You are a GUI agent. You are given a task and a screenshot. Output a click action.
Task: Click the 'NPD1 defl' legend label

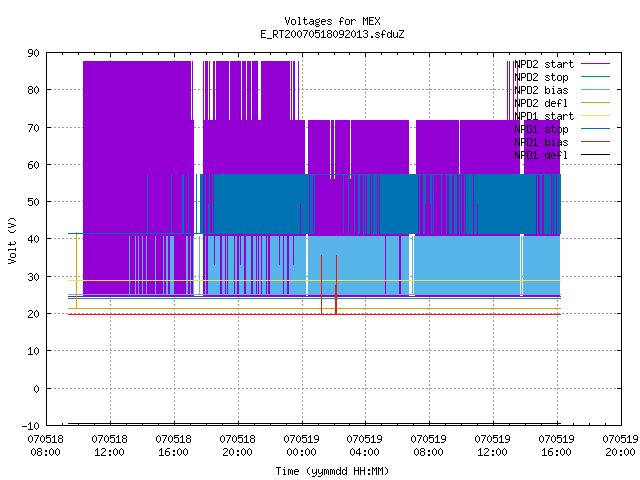tap(541, 155)
